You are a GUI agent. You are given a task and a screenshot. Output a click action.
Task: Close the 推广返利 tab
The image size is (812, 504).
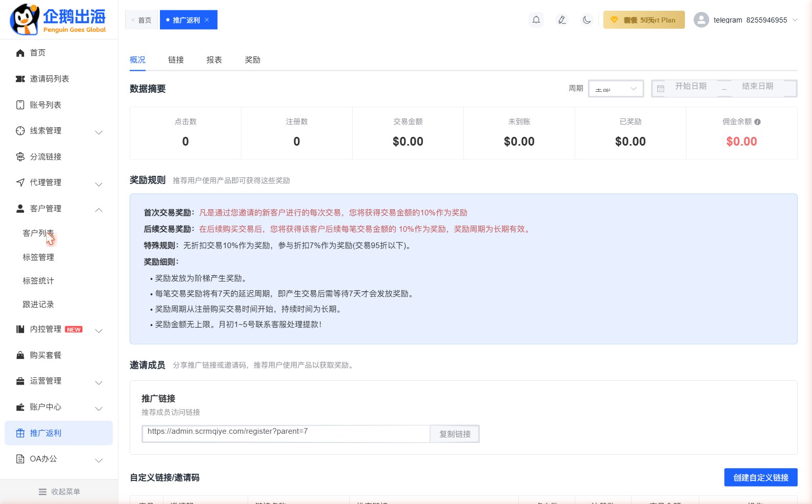pos(207,20)
